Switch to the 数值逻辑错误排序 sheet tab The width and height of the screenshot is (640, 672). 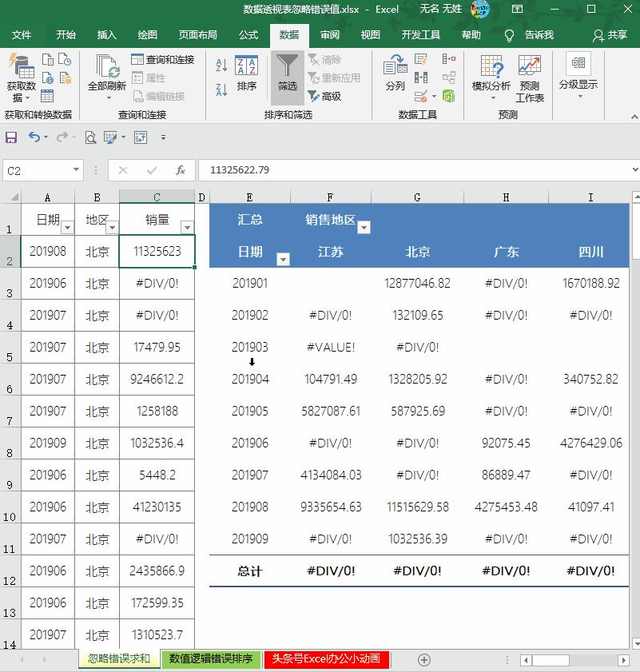click(210, 662)
